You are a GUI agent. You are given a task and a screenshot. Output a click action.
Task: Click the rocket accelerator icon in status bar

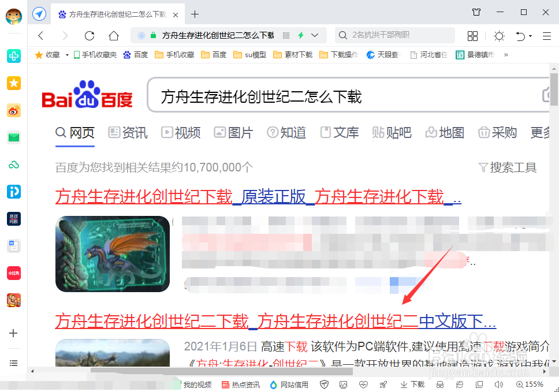coord(383,384)
